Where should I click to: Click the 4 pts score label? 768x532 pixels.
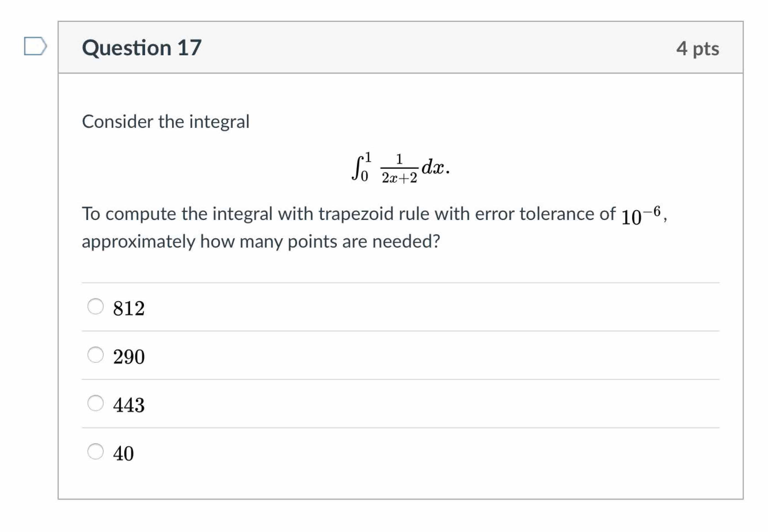coord(697,48)
